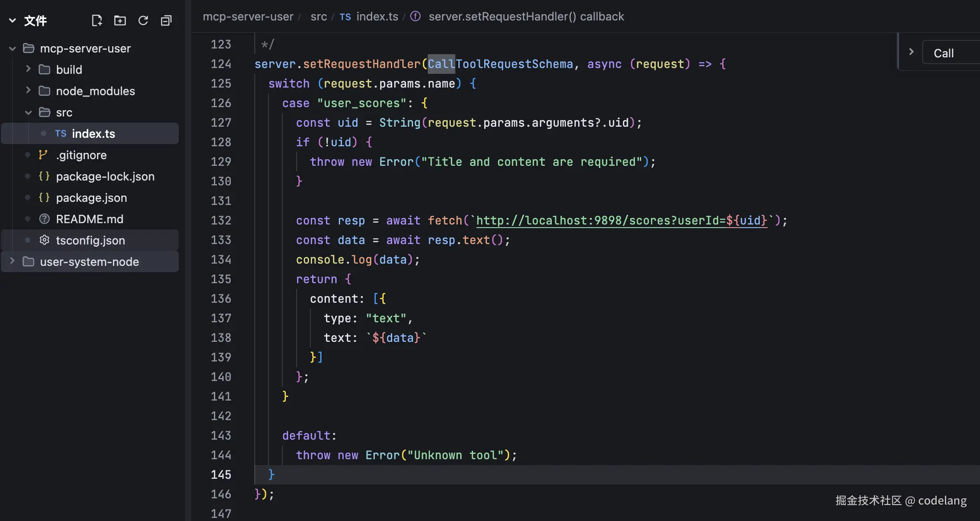The width and height of the screenshot is (980, 521).
Task: Click the New File icon
Action: pos(96,20)
